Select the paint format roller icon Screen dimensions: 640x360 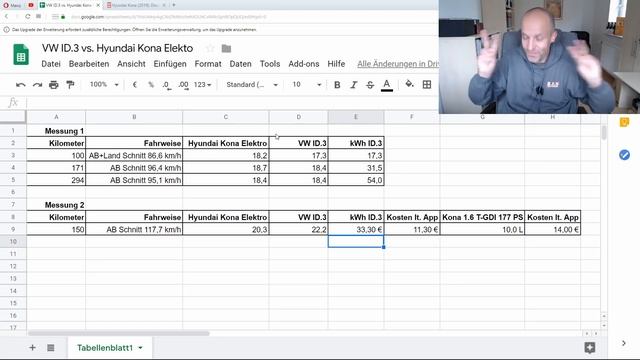click(x=70, y=85)
